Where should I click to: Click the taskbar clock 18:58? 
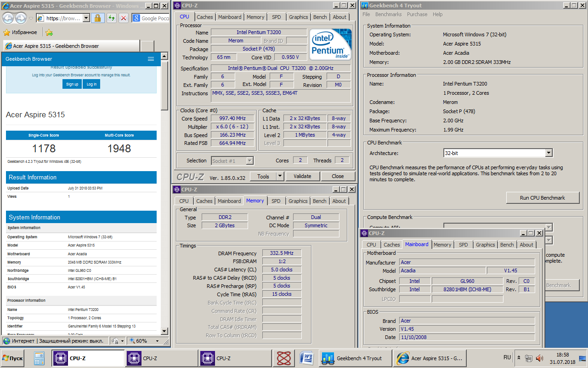point(562,355)
